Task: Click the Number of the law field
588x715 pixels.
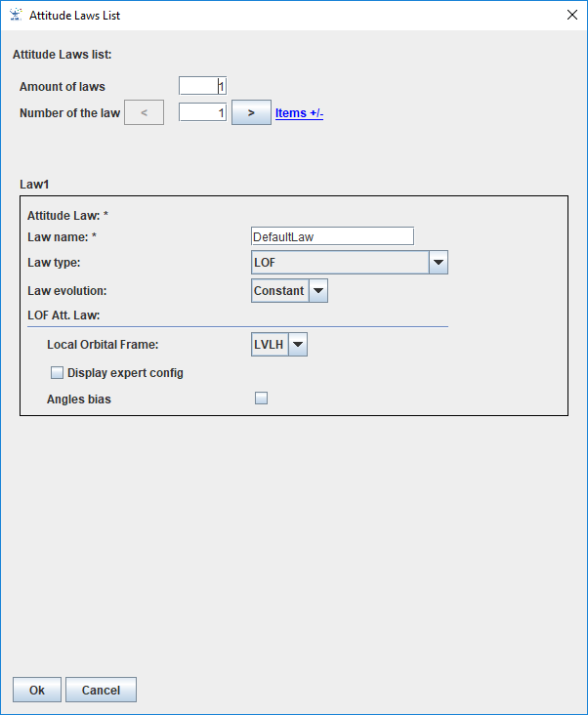Action: (x=202, y=113)
